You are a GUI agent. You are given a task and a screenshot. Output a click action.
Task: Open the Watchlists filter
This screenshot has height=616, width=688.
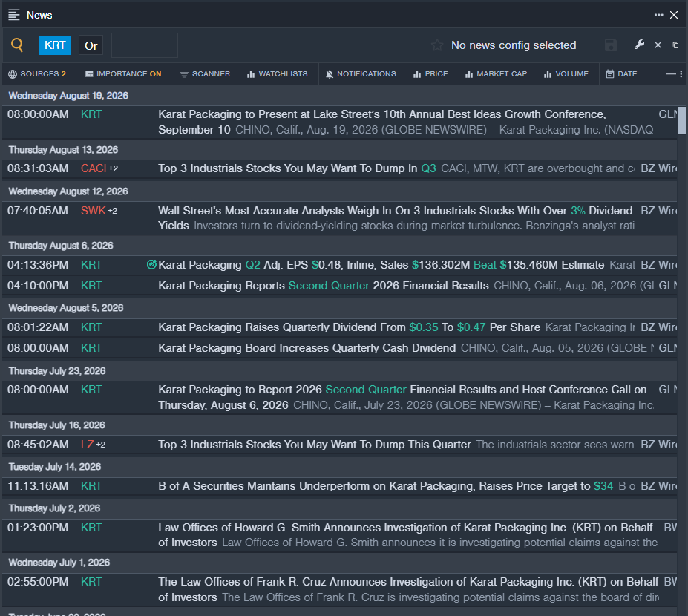(x=278, y=73)
